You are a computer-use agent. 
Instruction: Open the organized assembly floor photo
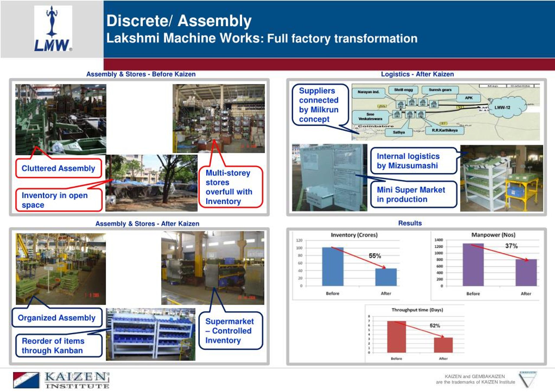pos(61,269)
